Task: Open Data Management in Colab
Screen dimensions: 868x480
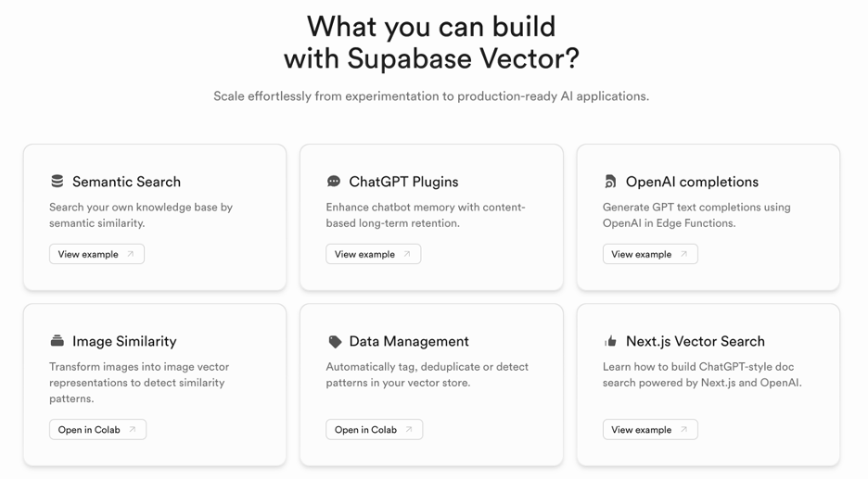Action: (x=366, y=429)
